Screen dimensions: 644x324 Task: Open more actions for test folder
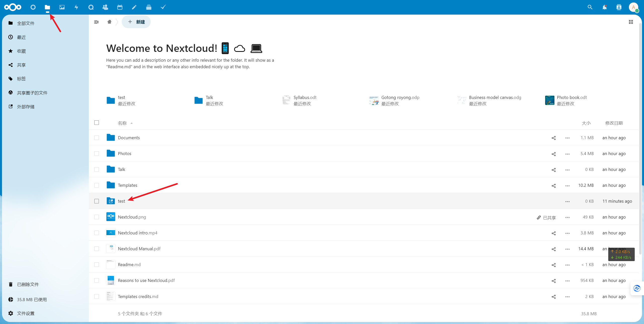click(x=567, y=201)
